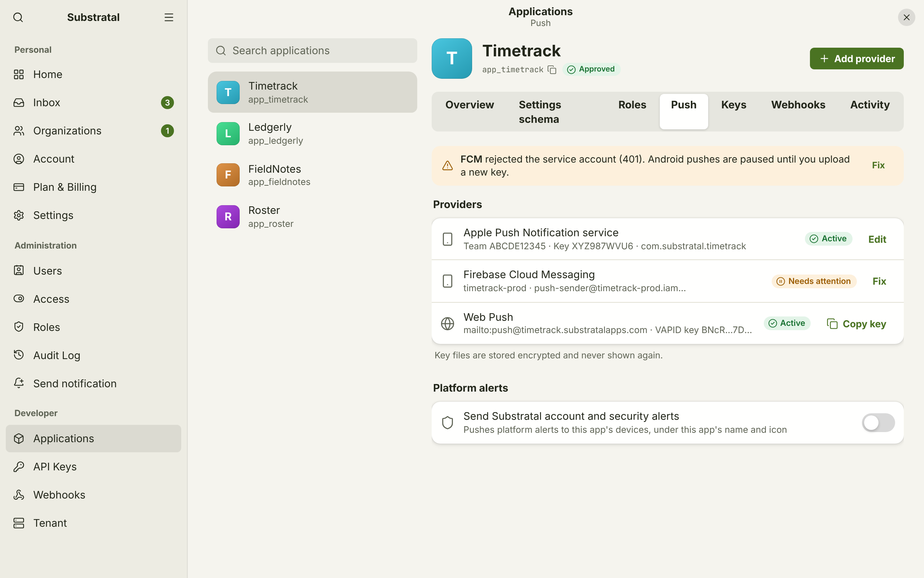
Task: Click Fix on Firebase Cloud Messaging row
Action: 879,281
